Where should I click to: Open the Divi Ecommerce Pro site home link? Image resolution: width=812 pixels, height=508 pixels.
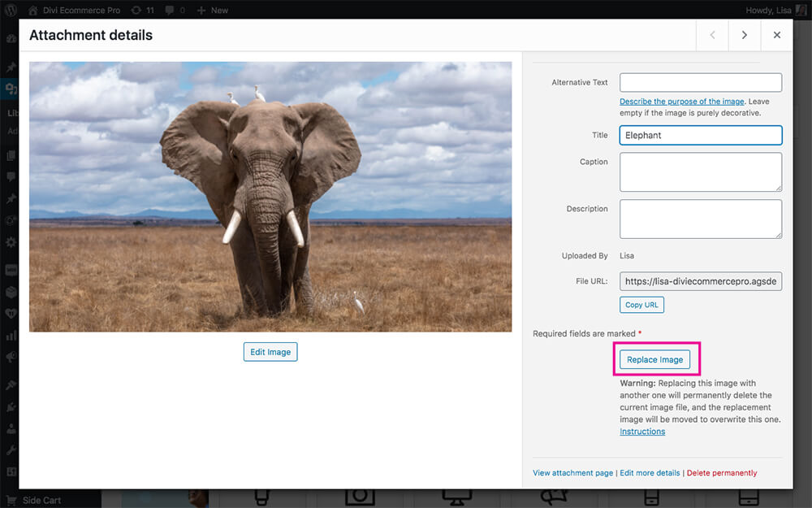pyautogui.click(x=74, y=11)
